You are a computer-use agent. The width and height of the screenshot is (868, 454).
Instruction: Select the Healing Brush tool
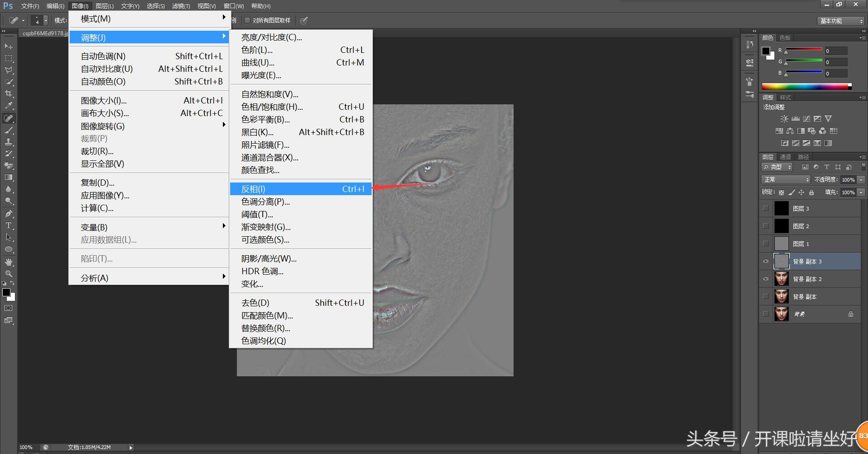(x=9, y=118)
